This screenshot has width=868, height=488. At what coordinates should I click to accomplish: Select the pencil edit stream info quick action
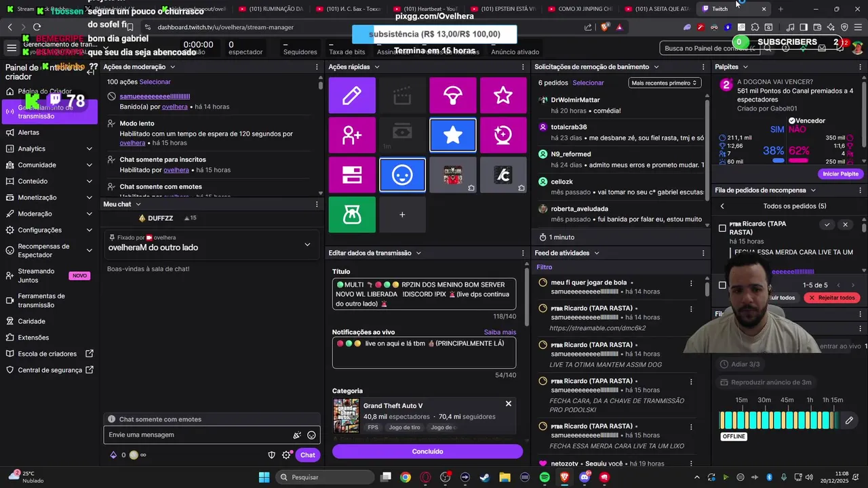352,96
